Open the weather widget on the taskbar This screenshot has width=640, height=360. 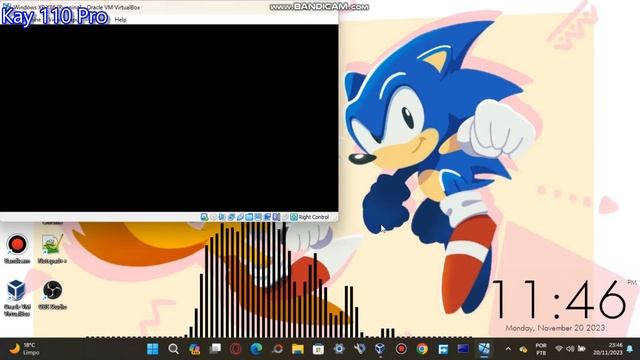pyautogui.click(x=24, y=349)
